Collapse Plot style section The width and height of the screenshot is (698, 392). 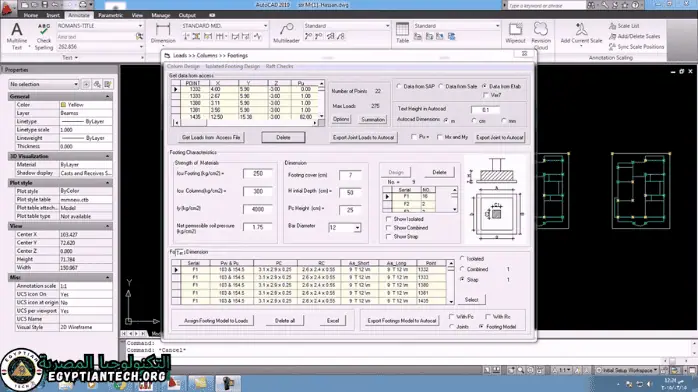[x=107, y=183]
